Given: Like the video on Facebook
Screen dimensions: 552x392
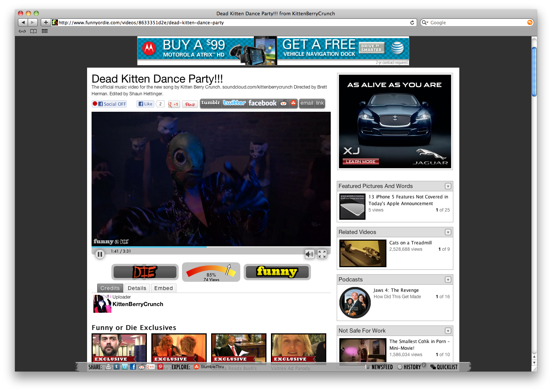Looking at the screenshot, I should (x=145, y=104).
